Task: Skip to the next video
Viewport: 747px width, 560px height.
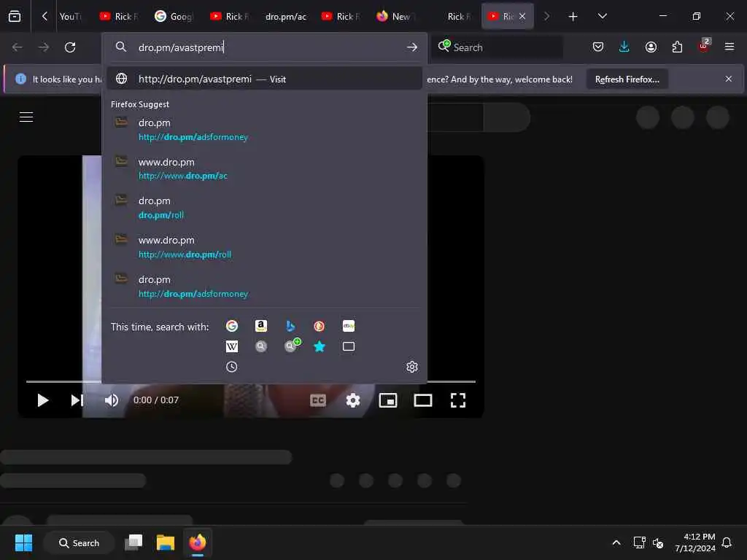Action: point(77,400)
